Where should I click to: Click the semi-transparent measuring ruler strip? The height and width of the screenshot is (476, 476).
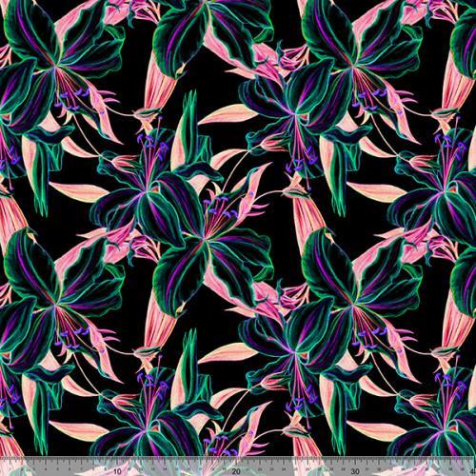238,466
